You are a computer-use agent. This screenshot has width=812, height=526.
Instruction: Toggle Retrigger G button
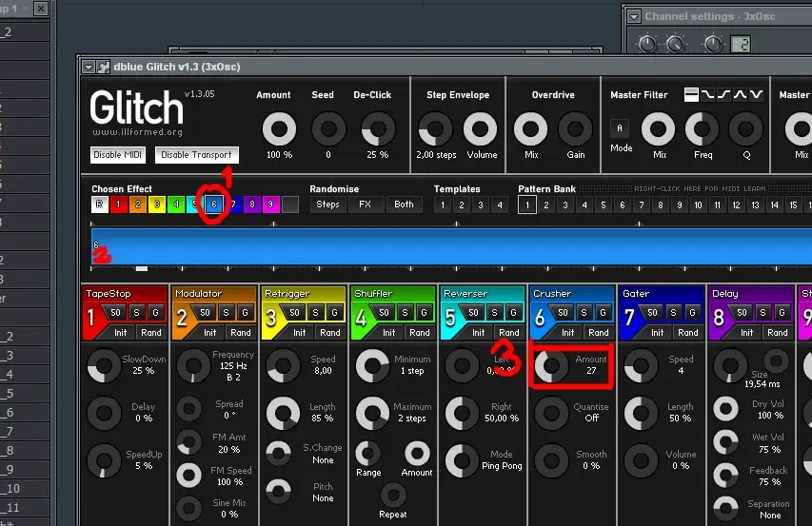click(334, 312)
